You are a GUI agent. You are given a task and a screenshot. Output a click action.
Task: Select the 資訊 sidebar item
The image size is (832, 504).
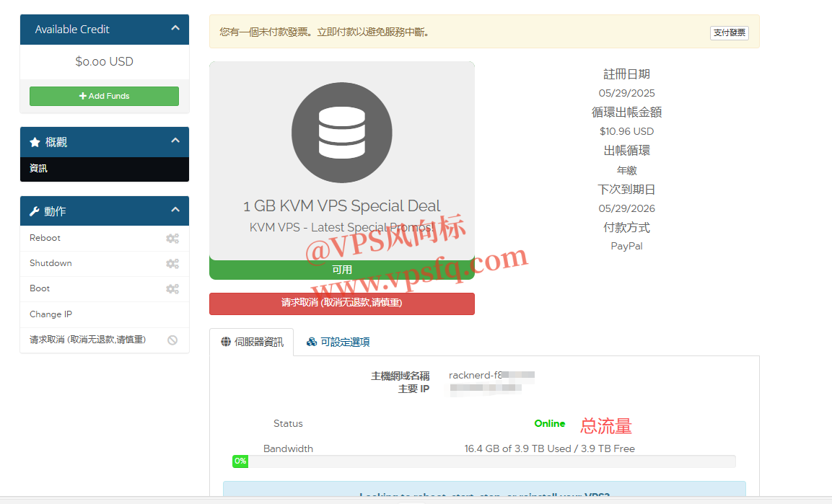39,169
